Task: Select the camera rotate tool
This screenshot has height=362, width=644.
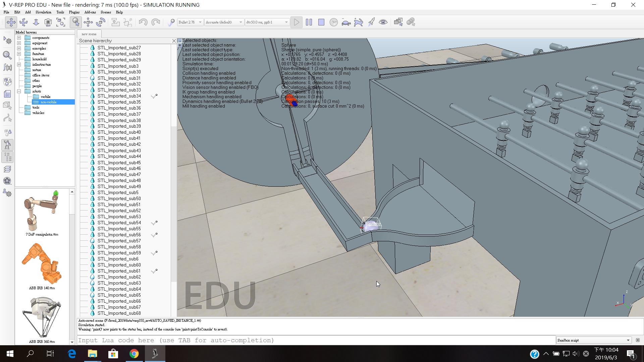Action: [23, 22]
